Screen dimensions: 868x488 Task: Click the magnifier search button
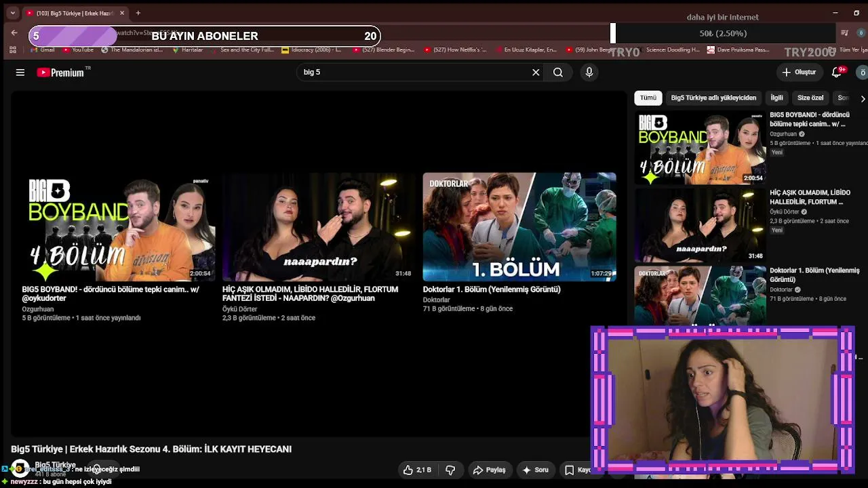[558, 72]
